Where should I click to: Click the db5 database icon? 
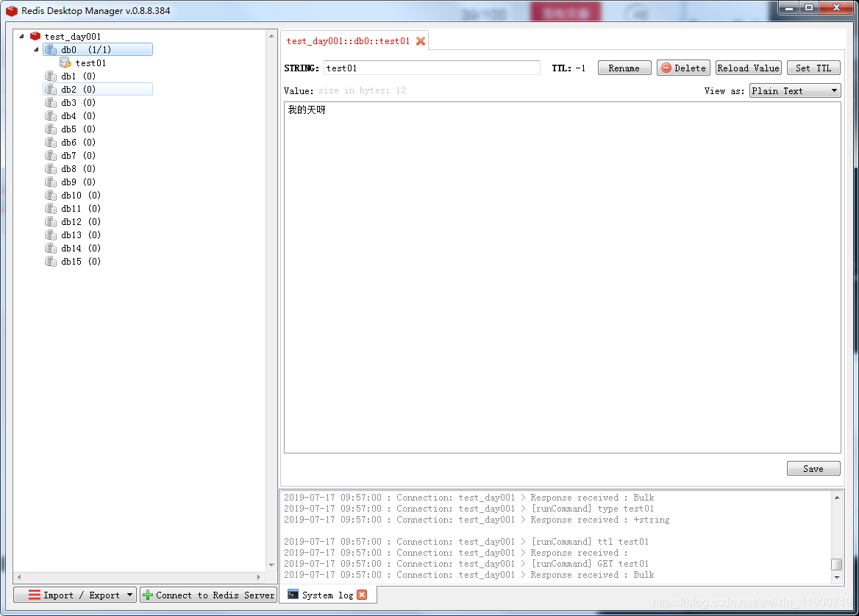(x=51, y=129)
